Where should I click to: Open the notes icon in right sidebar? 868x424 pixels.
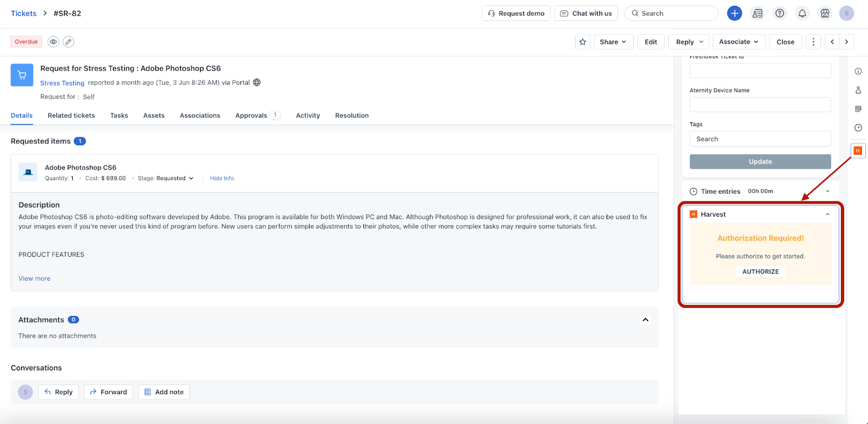pyautogui.click(x=858, y=109)
